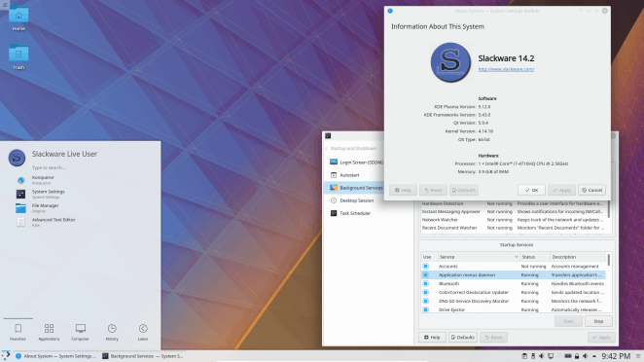Switch to the Favorites launcher tab

18,332
